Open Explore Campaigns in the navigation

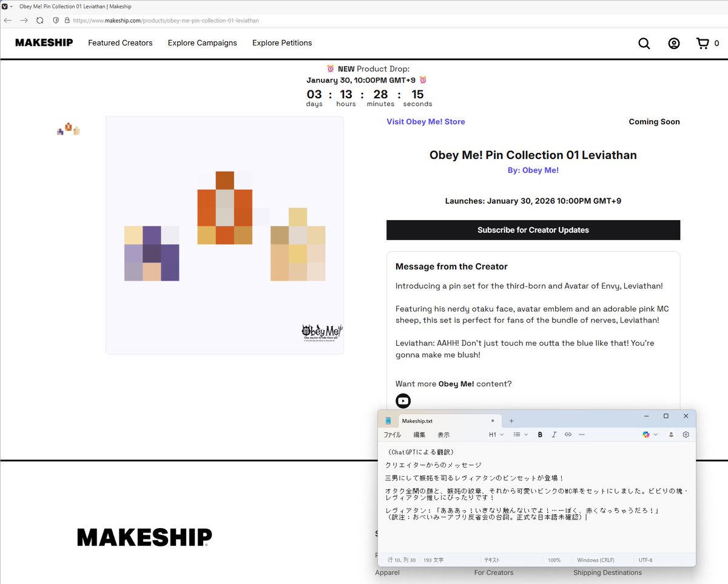pos(202,43)
